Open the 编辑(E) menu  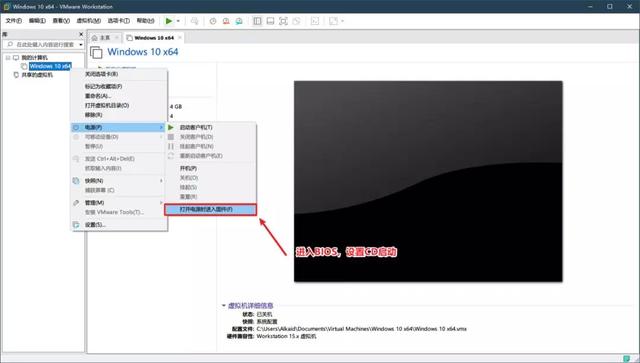[37, 20]
